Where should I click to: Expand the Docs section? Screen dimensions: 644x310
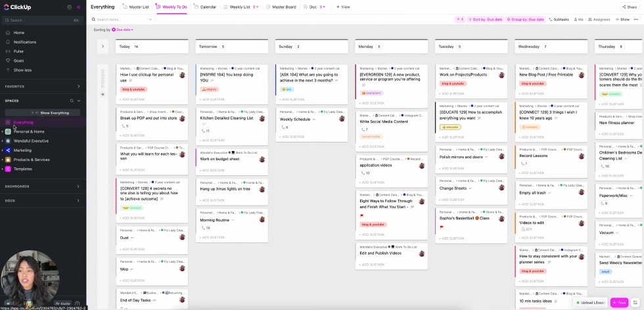click(x=78, y=201)
